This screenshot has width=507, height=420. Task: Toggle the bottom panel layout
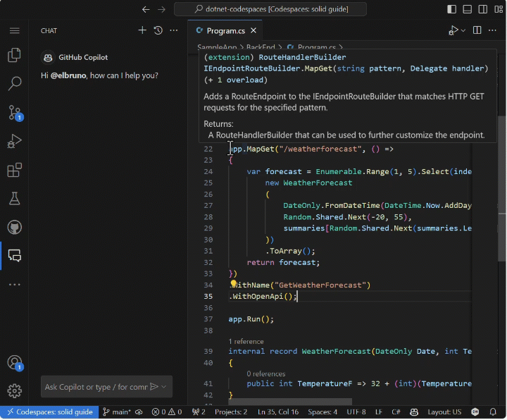(468, 9)
